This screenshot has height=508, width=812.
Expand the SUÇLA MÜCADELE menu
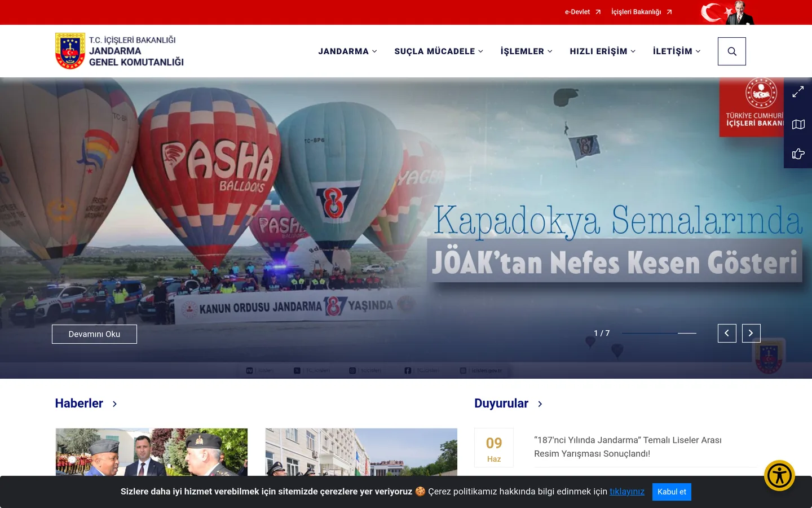pyautogui.click(x=439, y=51)
